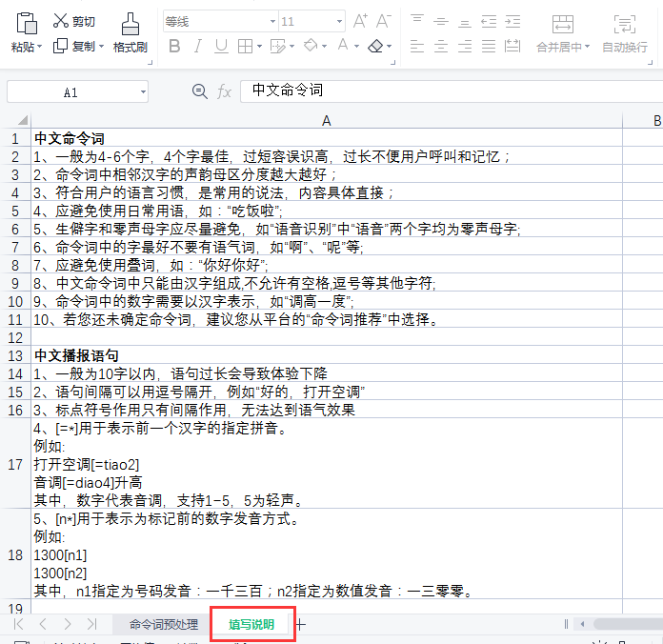Screen dimensions: 663x644
Task: Click the Paste (粘贴) icon
Action: [x=26, y=23]
